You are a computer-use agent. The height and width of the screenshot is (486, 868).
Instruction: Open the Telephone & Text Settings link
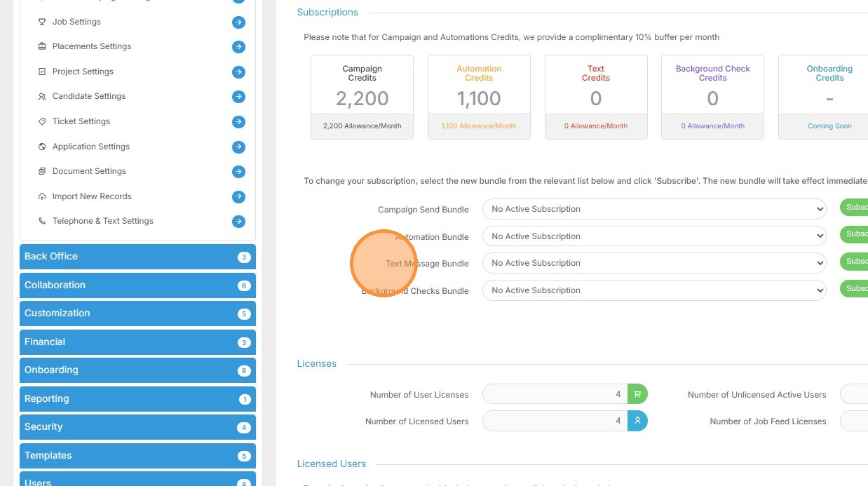103,221
